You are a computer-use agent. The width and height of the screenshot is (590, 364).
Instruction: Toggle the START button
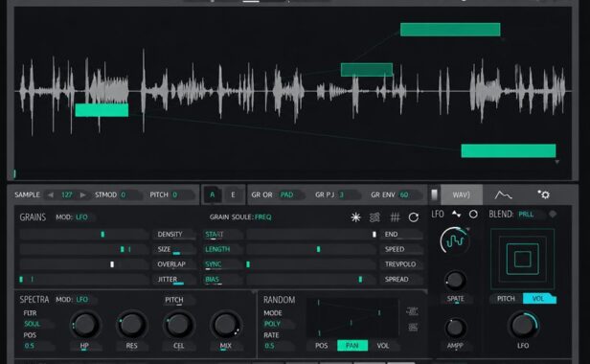coord(222,234)
